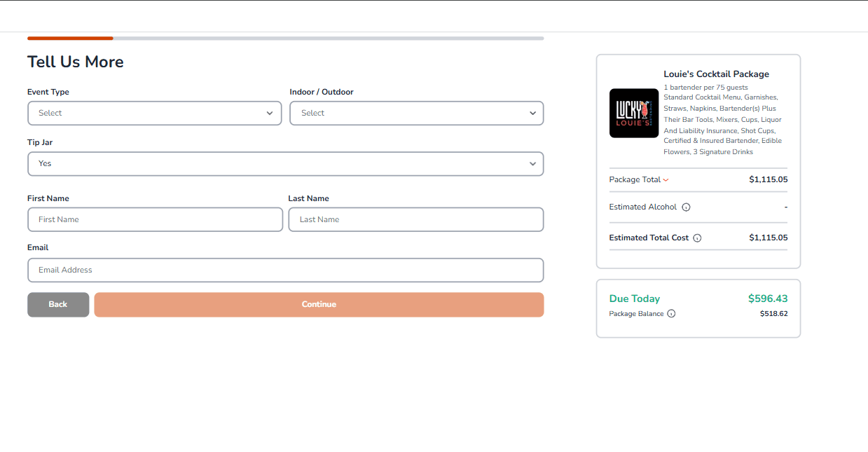
Task: Click the Last Name input field
Action: [x=416, y=219]
